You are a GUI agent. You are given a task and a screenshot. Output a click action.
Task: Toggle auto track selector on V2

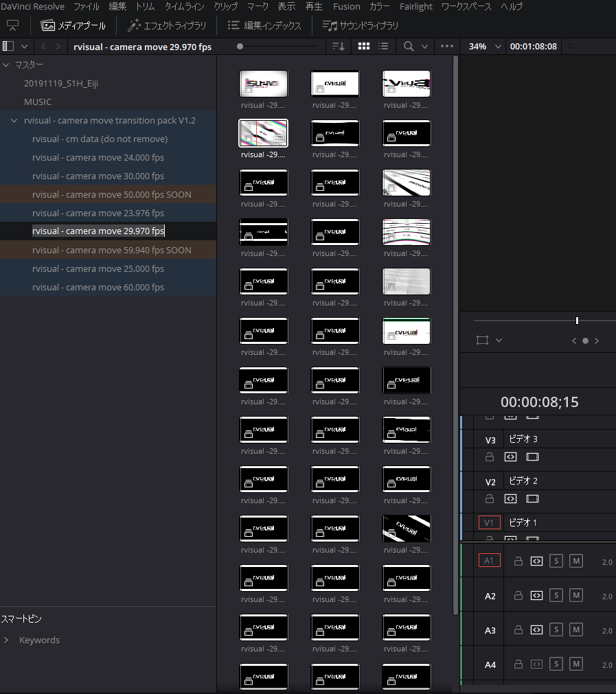(x=511, y=499)
